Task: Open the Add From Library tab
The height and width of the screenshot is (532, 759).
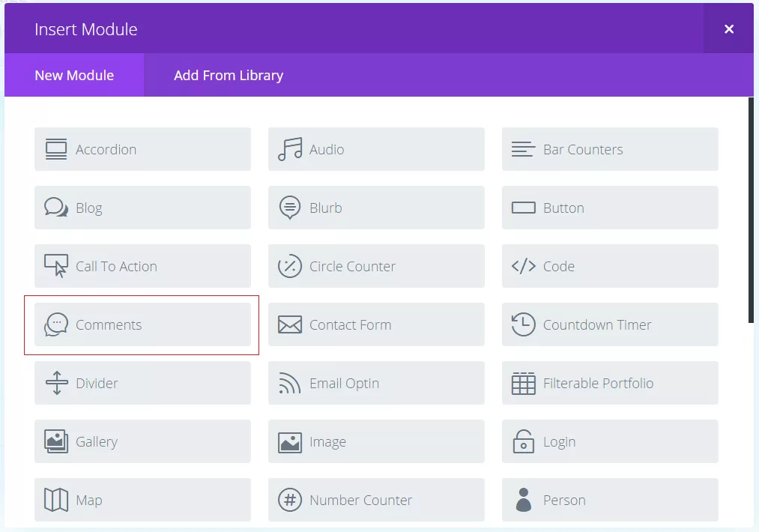Action: point(229,75)
